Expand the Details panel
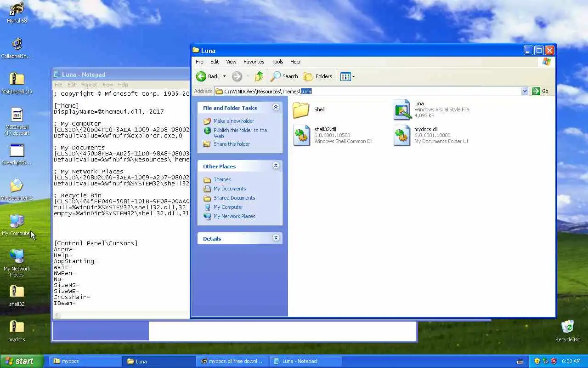This screenshot has height=368, width=588. (276, 238)
